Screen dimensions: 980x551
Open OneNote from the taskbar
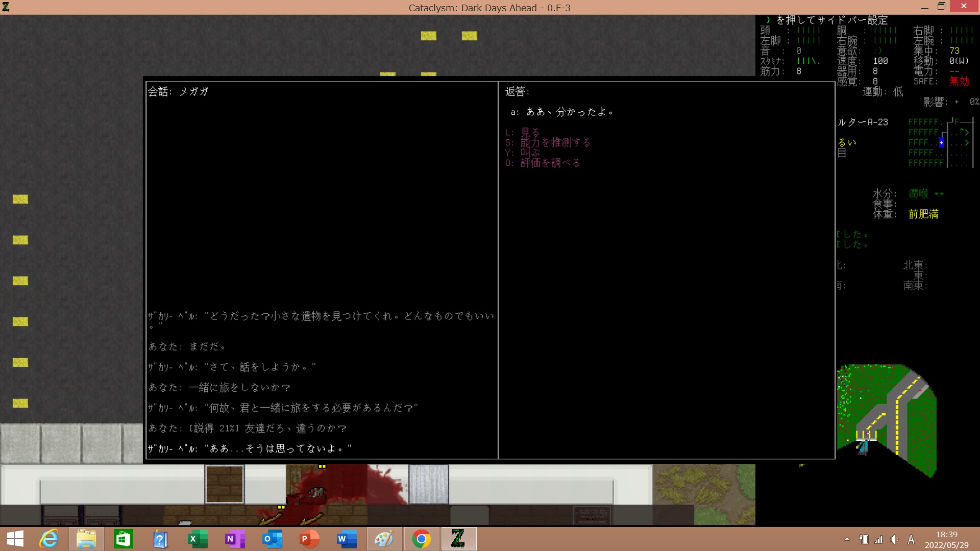coord(234,539)
